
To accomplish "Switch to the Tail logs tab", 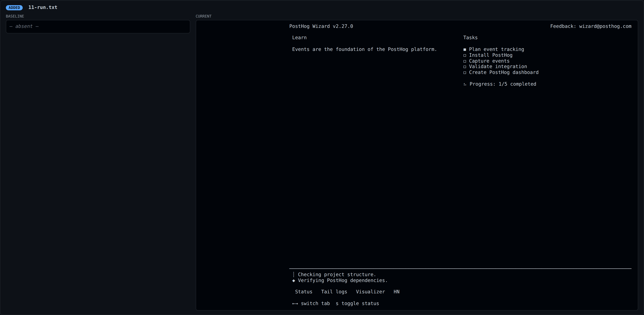I will [334, 292].
